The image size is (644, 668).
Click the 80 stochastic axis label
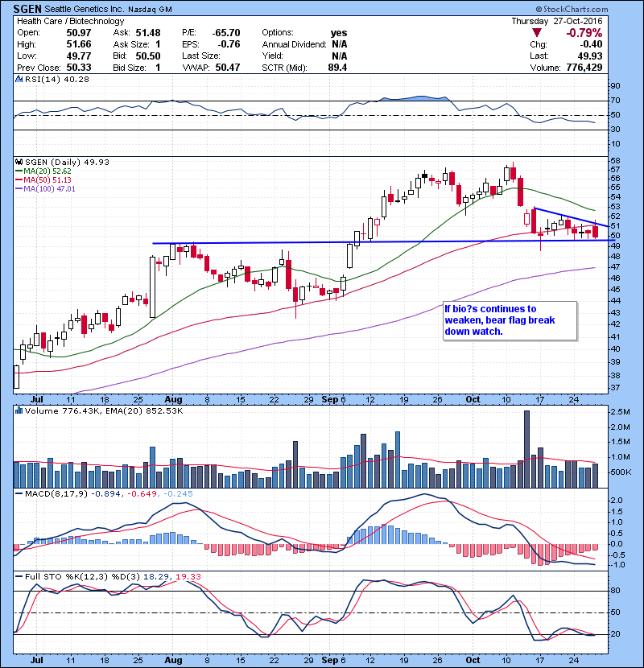point(615,591)
